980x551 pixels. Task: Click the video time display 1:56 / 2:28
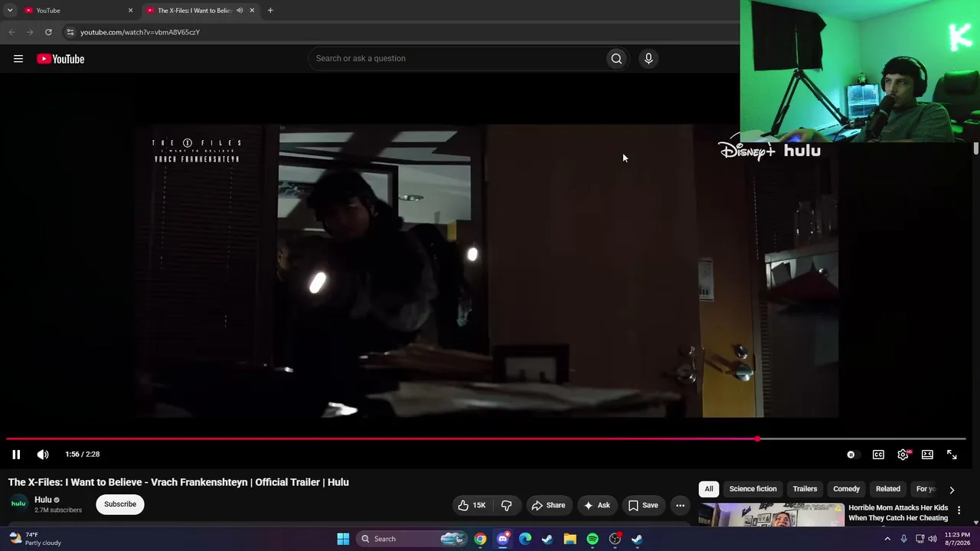(83, 455)
